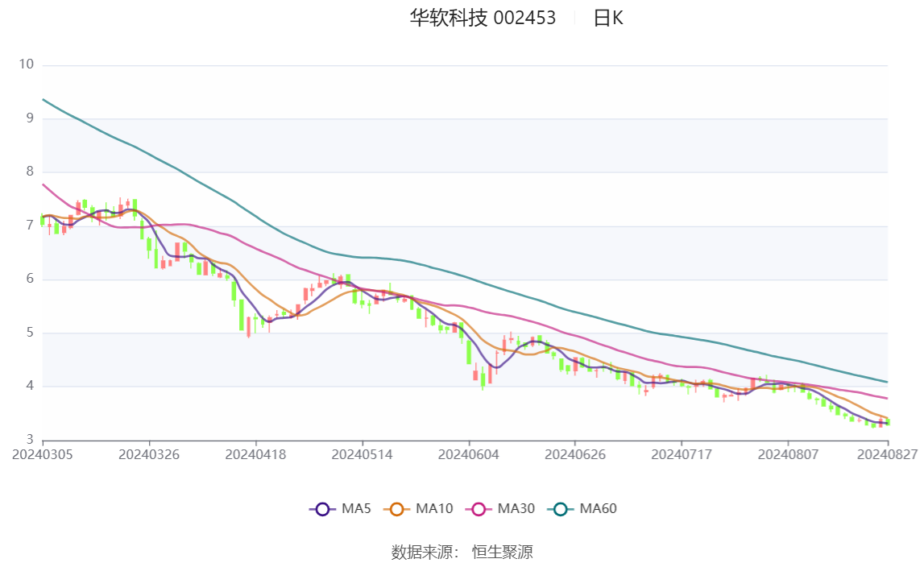Select x-axis date label 20240326
924x563 pixels.
149,454
